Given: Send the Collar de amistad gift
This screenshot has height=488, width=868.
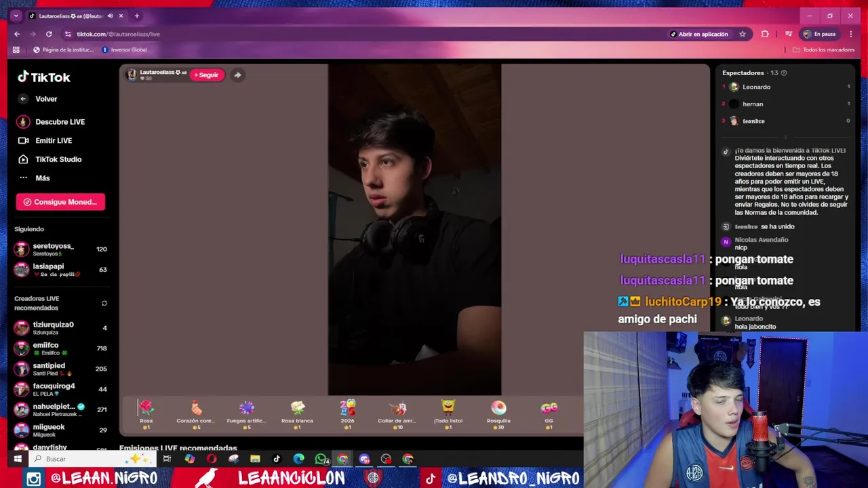Looking at the screenshot, I should point(397,415).
